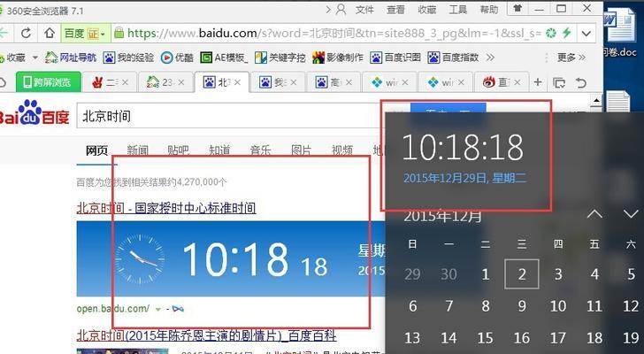Viewport: 644px width, 354px height.
Task: Open the AE模板 bookmark
Action: point(224,58)
